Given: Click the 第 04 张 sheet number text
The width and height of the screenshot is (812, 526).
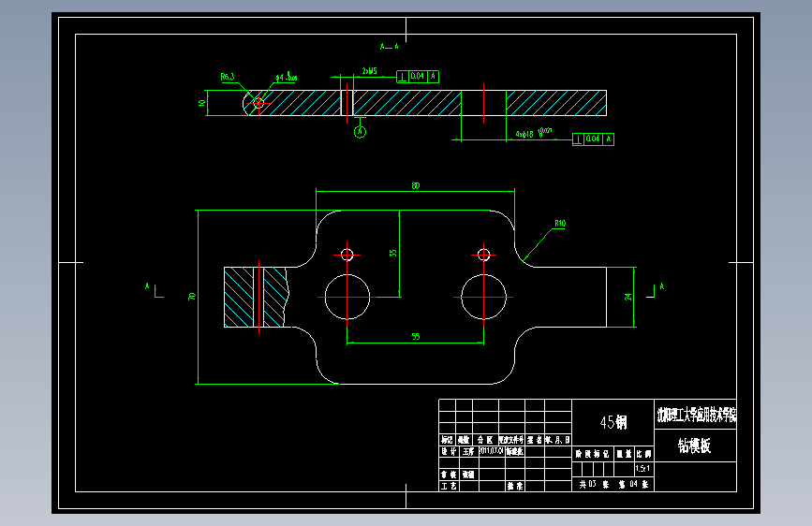Looking at the screenshot, I should pos(633,485).
